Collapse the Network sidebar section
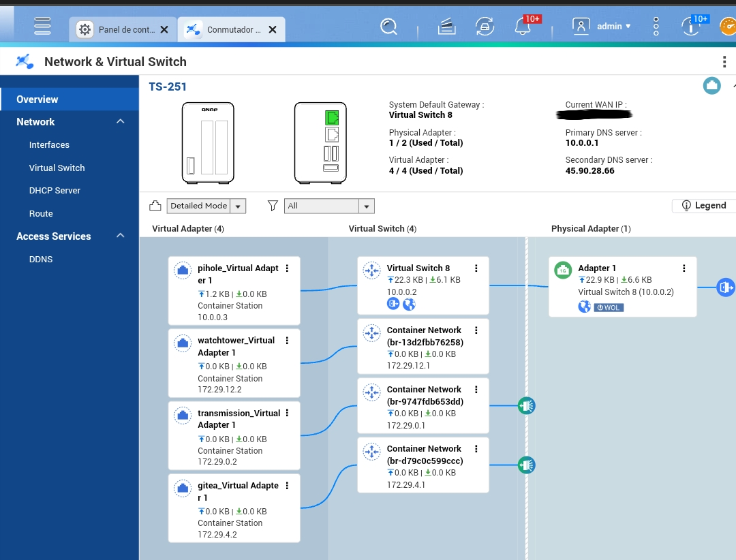Image resolution: width=736 pixels, height=560 pixels. pos(121,122)
